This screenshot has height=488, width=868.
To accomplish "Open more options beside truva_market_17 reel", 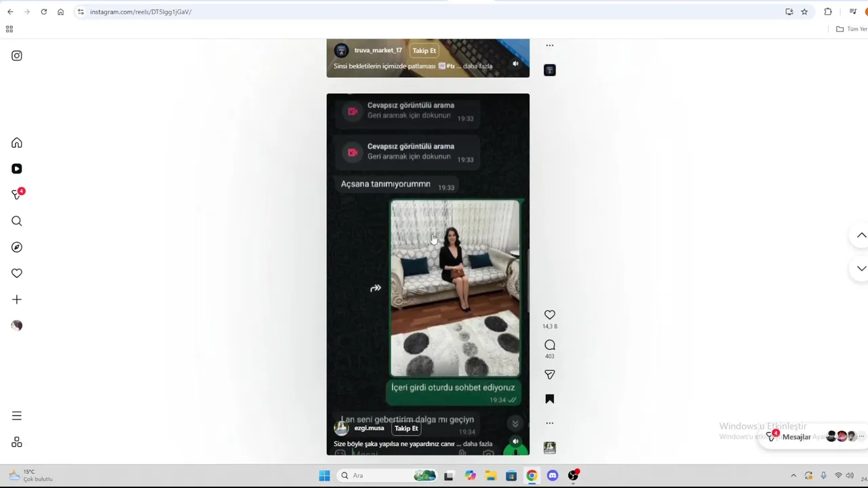I will (x=550, y=45).
